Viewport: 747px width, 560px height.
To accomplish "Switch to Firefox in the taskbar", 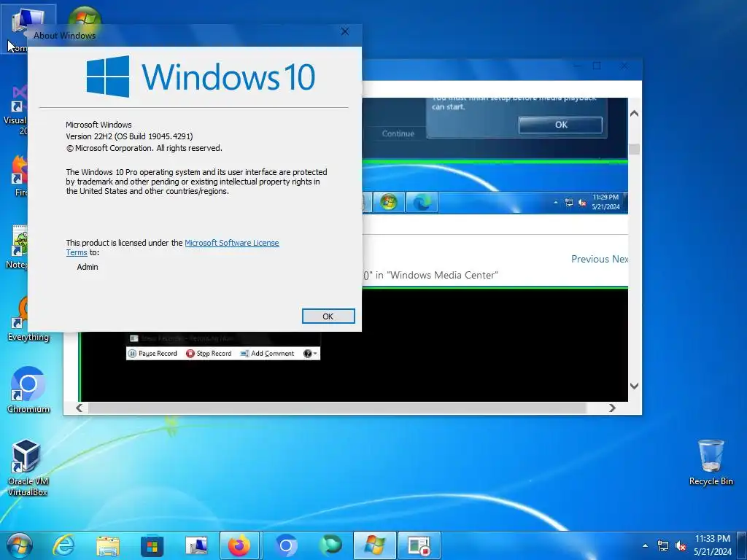I will 239,545.
